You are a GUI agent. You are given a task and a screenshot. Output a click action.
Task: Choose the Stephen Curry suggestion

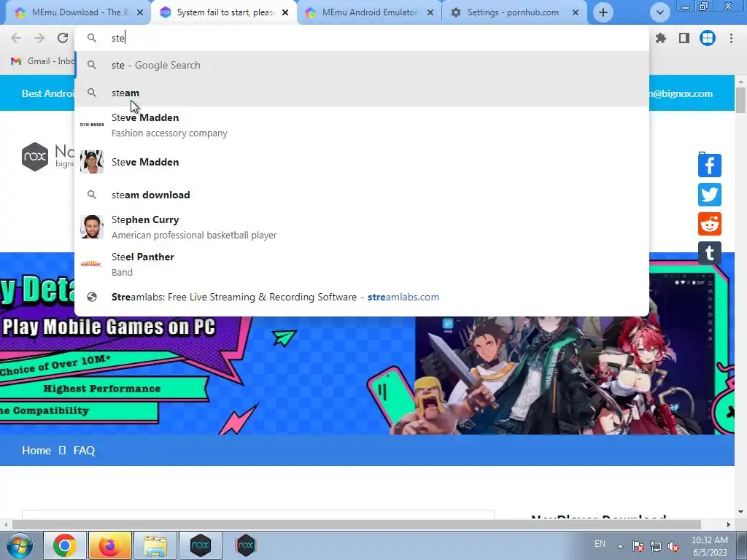[x=362, y=227]
